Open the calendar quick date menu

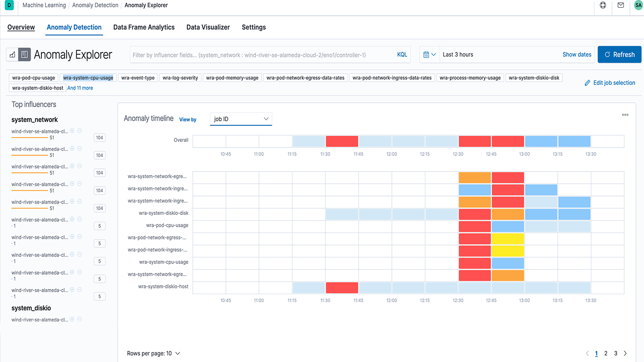tap(429, 55)
